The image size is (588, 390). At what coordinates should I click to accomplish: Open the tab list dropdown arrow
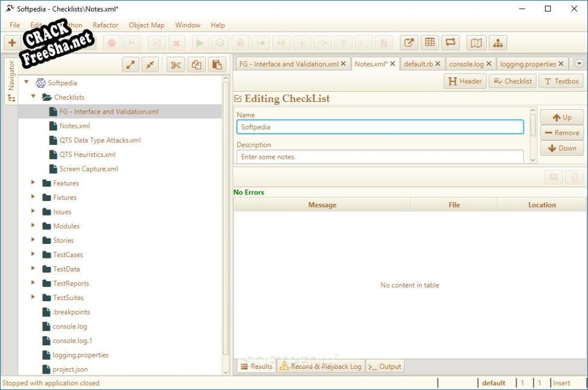[579, 64]
